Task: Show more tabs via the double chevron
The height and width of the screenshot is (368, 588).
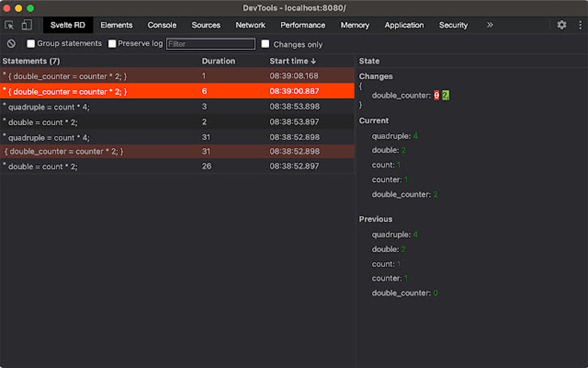Action: click(x=489, y=25)
